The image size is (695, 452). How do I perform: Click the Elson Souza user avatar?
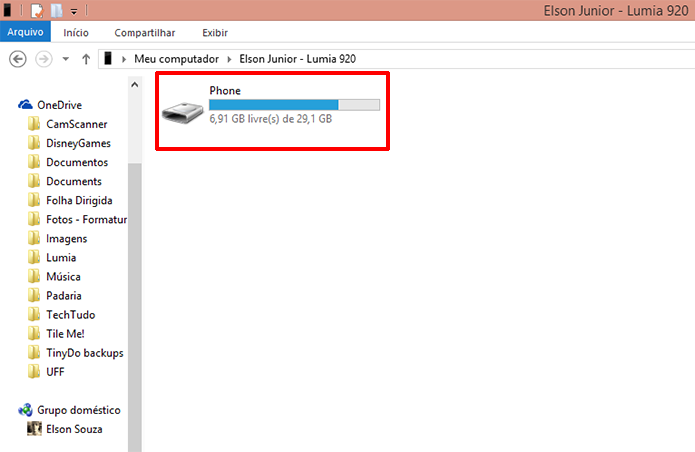(34, 429)
